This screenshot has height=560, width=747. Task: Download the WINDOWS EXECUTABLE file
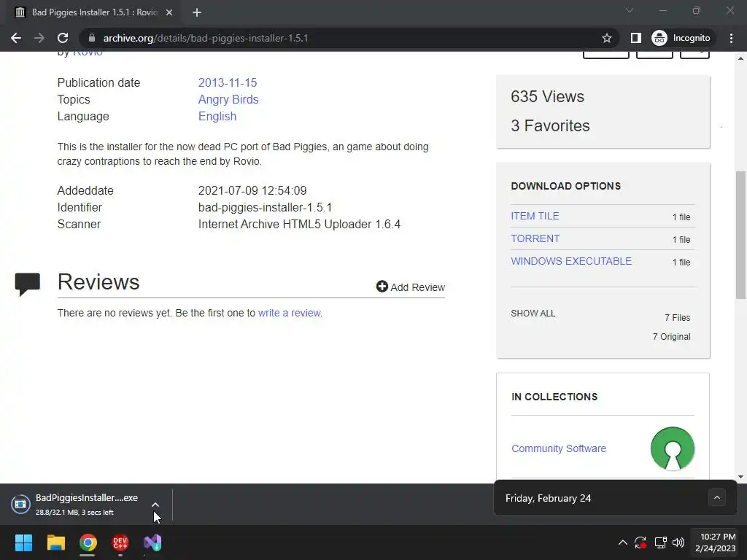(571, 261)
